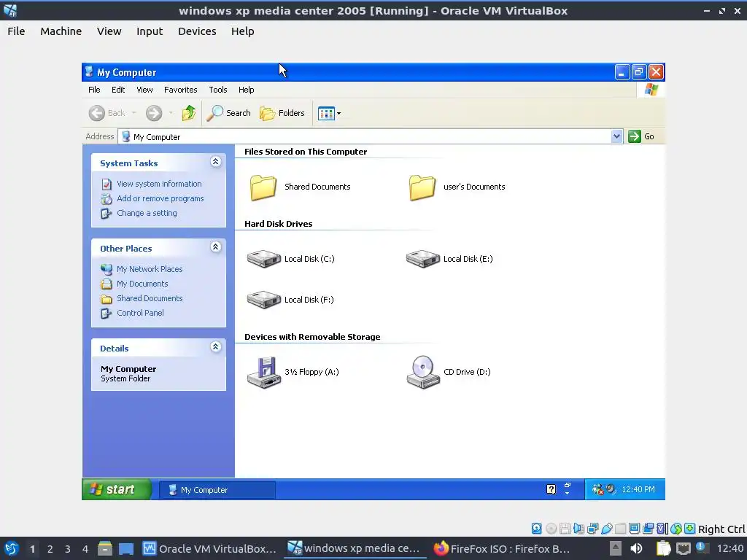The width and height of the screenshot is (747, 560).
Task: Click View system information link
Action: [x=159, y=184]
